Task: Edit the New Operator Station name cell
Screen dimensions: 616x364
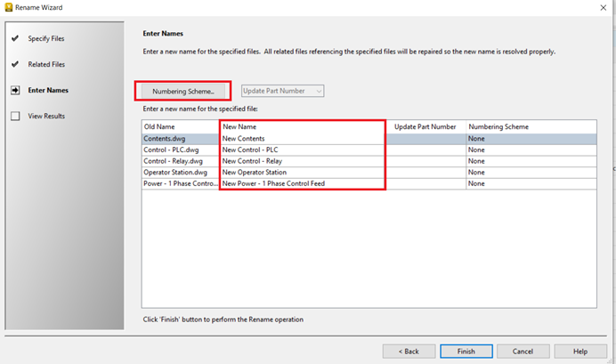Action: pos(303,173)
